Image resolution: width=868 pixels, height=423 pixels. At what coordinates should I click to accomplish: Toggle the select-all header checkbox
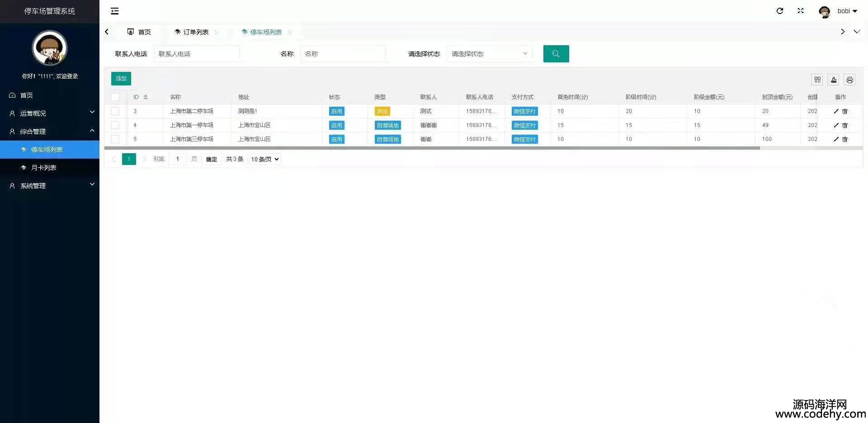coord(115,97)
